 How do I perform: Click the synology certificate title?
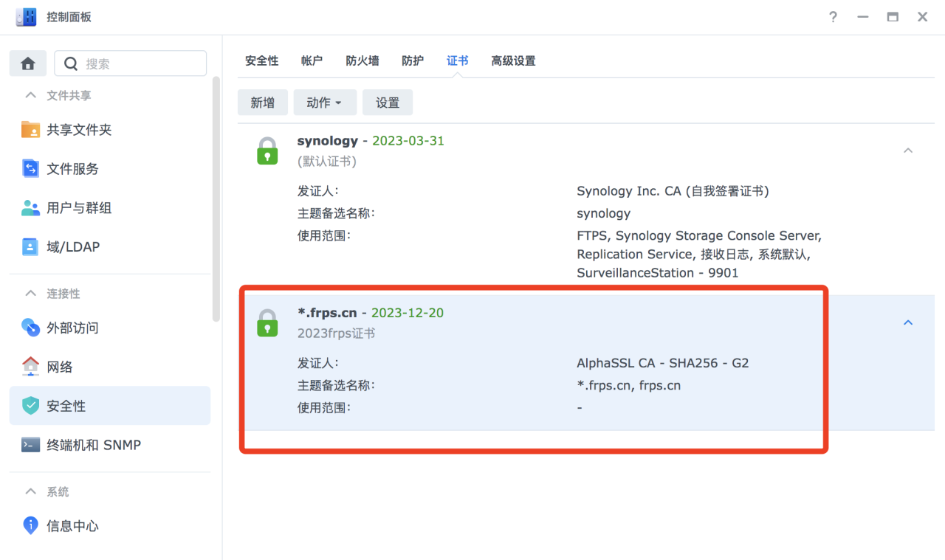pyautogui.click(x=328, y=140)
